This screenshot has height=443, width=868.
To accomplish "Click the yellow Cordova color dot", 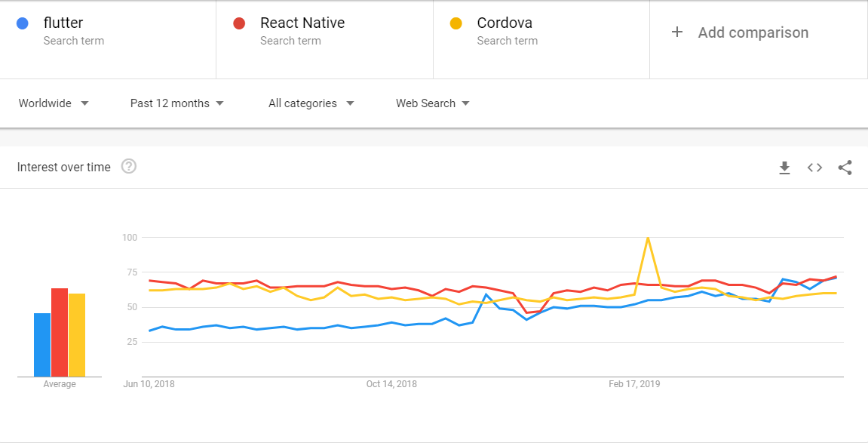I will tap(456, 24).
